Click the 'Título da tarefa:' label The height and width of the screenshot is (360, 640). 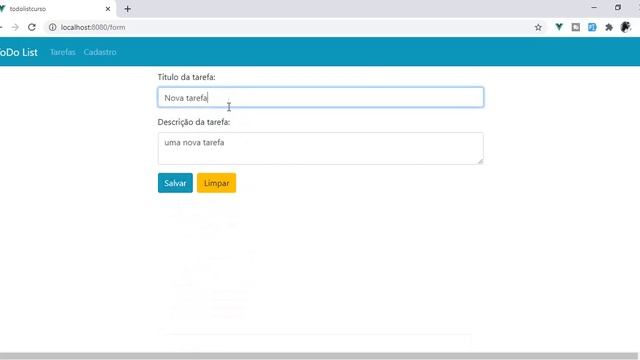[187, 77]
